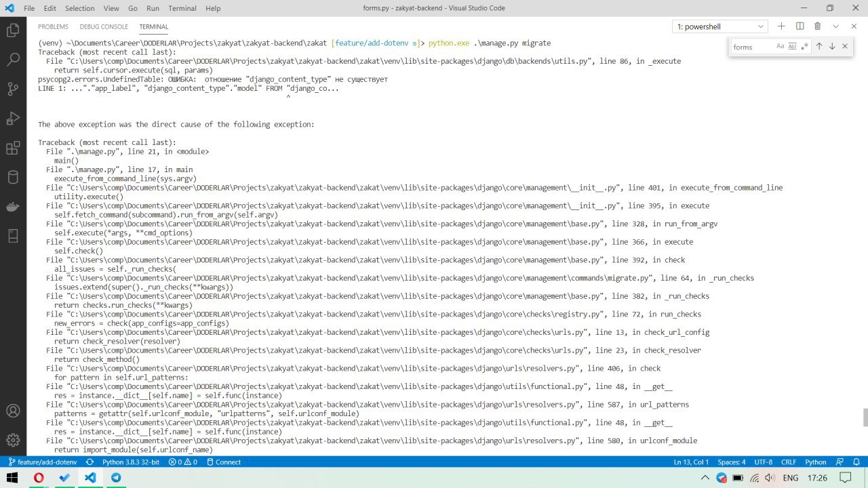Viewport: 868px width, 488px height.
Task: Open notifications bell in status bar
Action: pyautogui.click(x=856, y=462)
